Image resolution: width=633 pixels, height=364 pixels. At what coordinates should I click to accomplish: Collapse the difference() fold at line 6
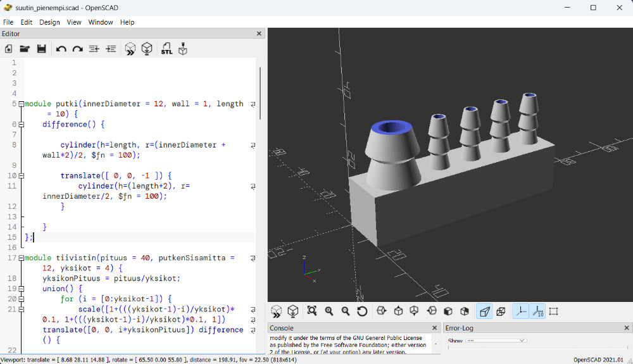click(x=21, y=124)
